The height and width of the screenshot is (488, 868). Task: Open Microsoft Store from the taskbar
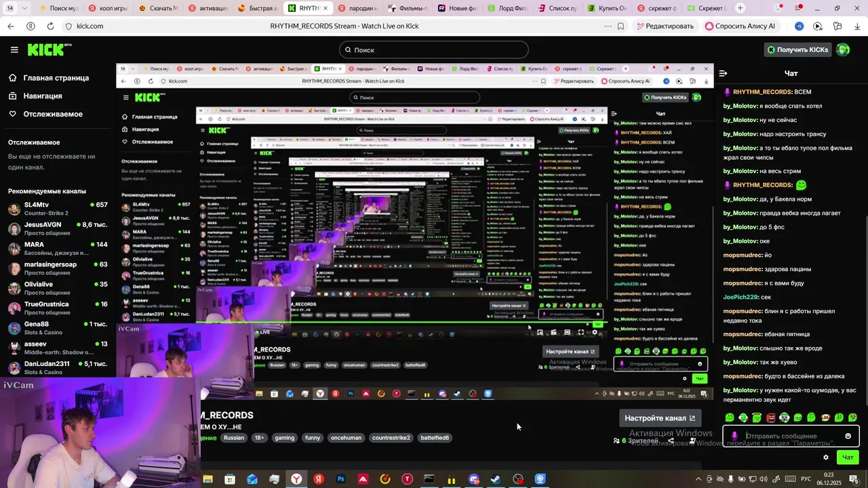point(231,479)
